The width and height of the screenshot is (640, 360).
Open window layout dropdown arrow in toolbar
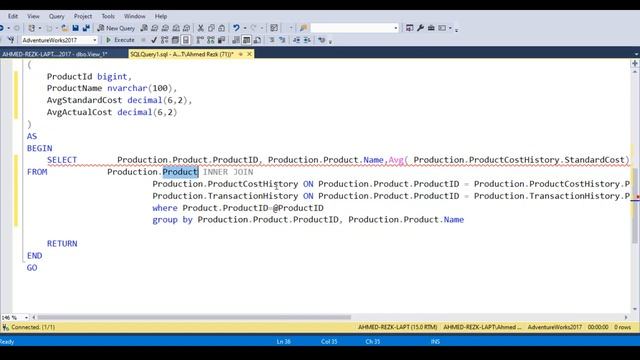450,28
